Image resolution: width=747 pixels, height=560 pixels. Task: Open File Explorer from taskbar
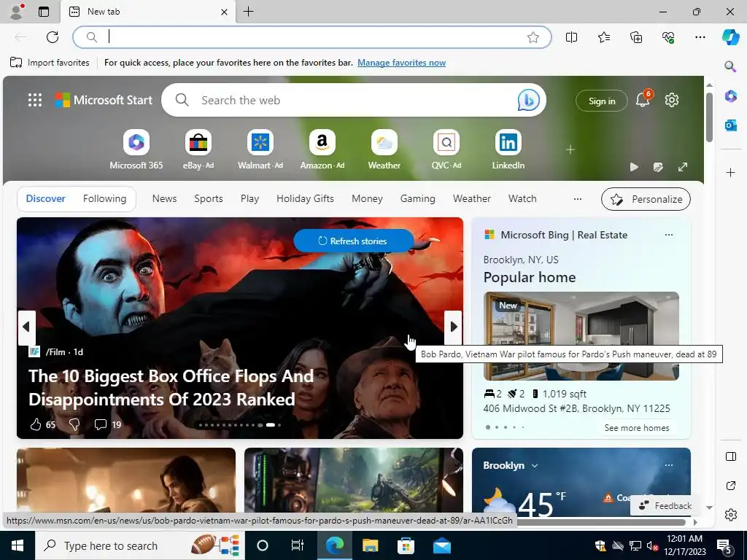[370, 545]
